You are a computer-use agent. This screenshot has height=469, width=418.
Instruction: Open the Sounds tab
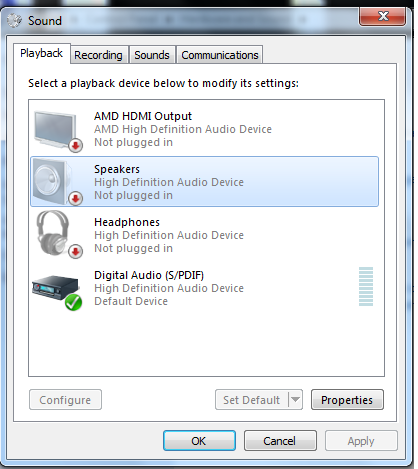(152, 55)
